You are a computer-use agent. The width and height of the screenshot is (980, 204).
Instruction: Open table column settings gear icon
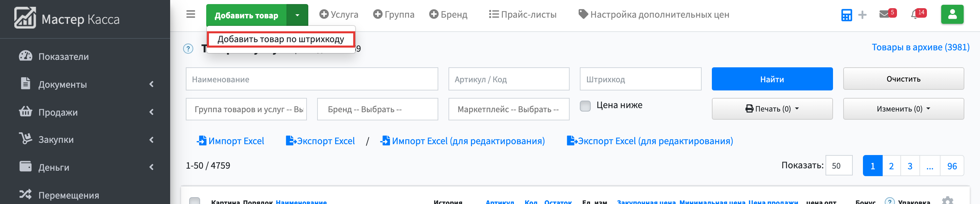point(948,201)
